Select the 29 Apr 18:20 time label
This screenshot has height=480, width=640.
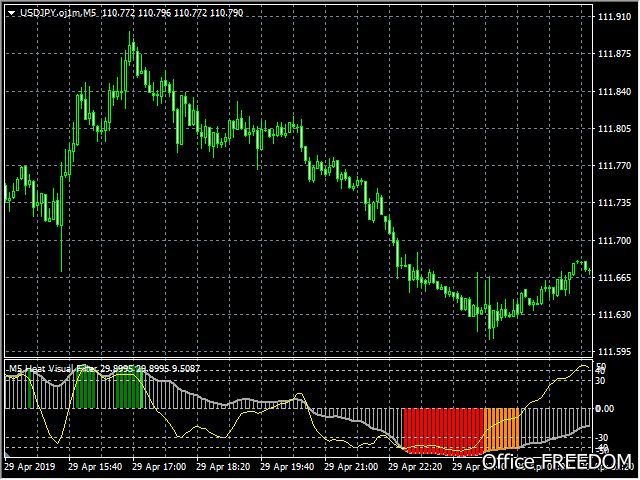point(223,467)
